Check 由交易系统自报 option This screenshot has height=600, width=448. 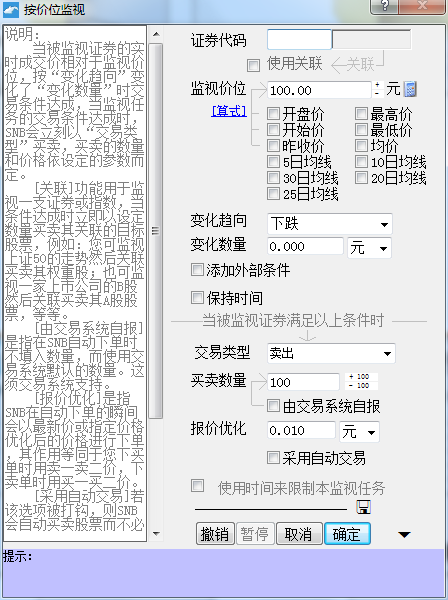coord(273,406)
